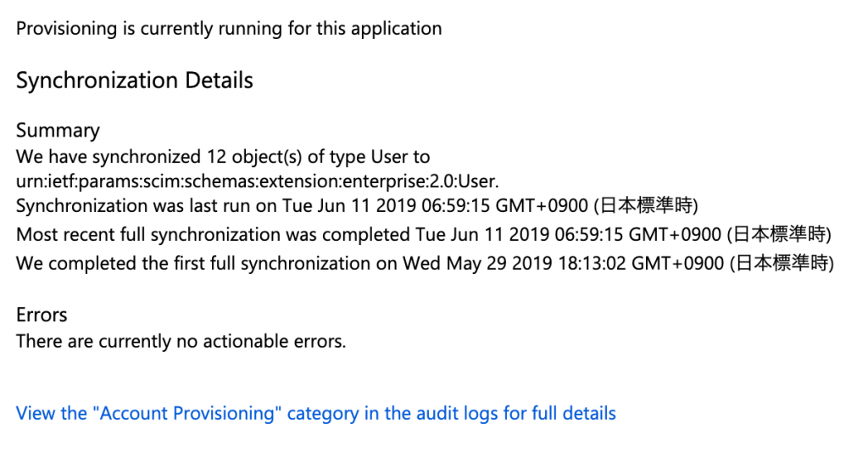Image resolution: width=868 pixels, height=457 pixels.
Task: Open the "Account Provisioning" audit logs link
Action: click(x=316, y=414)
